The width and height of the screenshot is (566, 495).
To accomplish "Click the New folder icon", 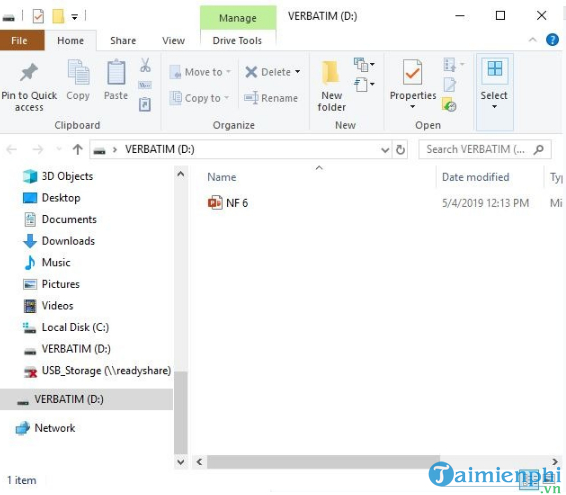I will (331, 72).
